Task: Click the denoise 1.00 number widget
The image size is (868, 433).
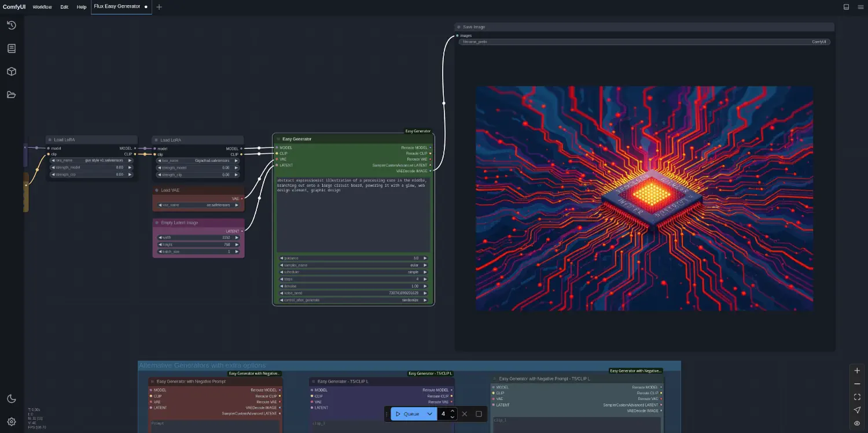Action: pyautogui.click(x=354, y=286)
